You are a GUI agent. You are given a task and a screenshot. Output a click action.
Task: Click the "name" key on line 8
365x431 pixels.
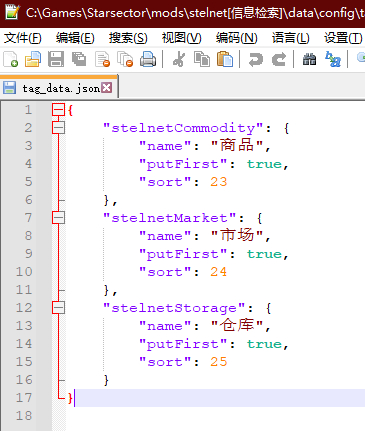click(165, 236)
